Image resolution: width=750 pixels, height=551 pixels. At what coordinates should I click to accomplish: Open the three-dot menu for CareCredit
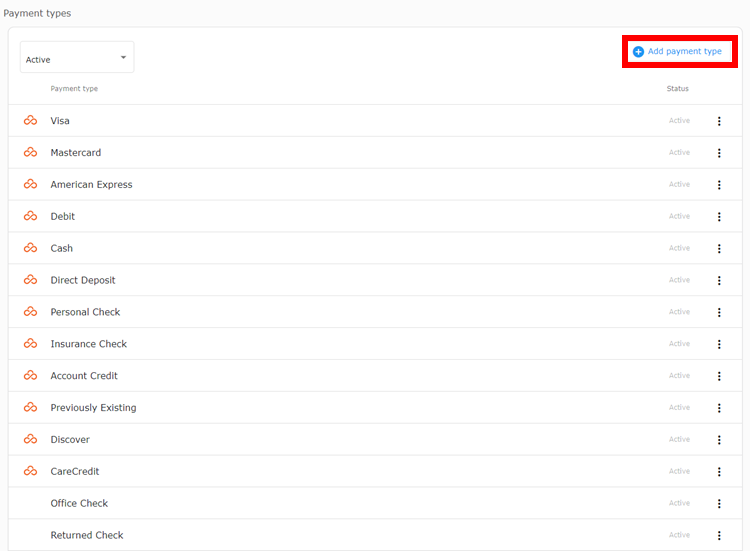(x=719, y=472)
